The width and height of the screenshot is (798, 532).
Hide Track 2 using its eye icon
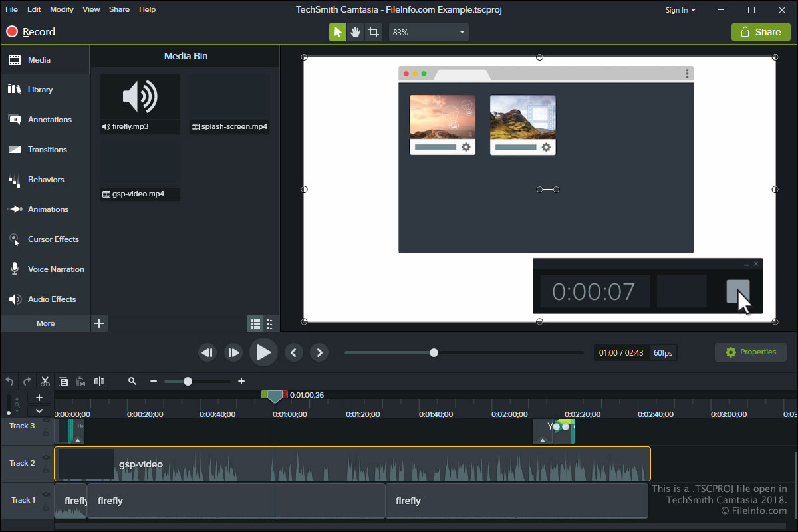pyautogui.click(x=46, y=458)
